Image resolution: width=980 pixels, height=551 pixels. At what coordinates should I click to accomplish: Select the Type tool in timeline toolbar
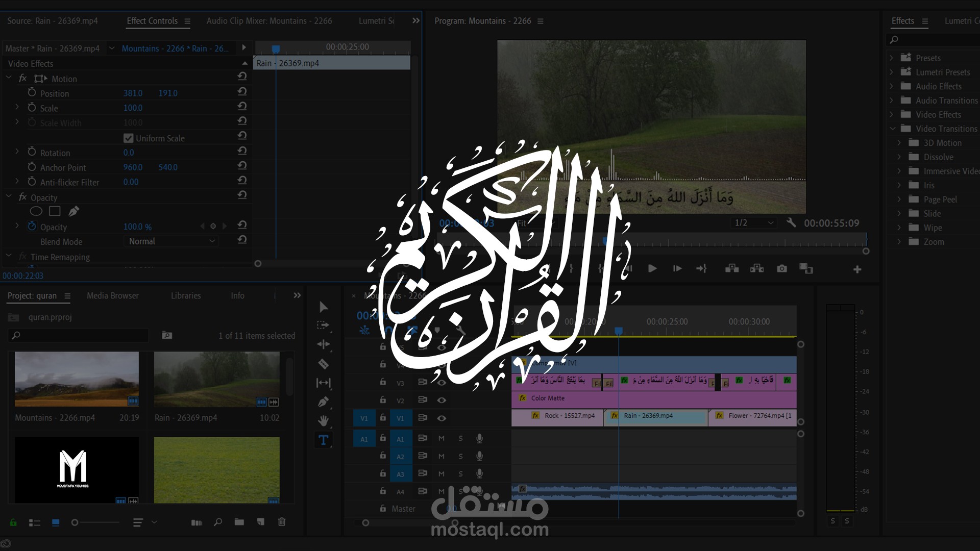(323, 439)
